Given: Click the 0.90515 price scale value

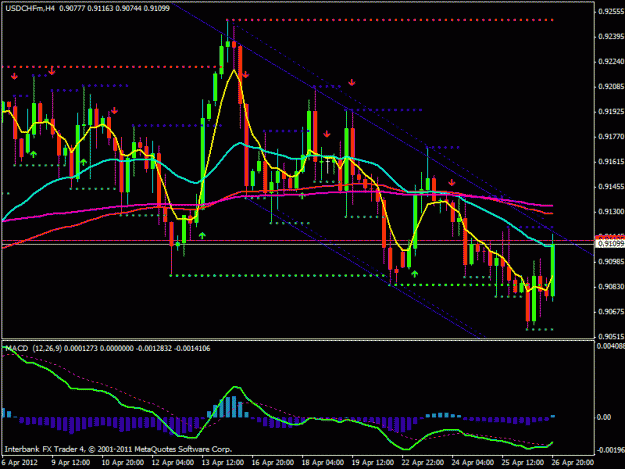Looking at the screenshot, I should 611,337.
